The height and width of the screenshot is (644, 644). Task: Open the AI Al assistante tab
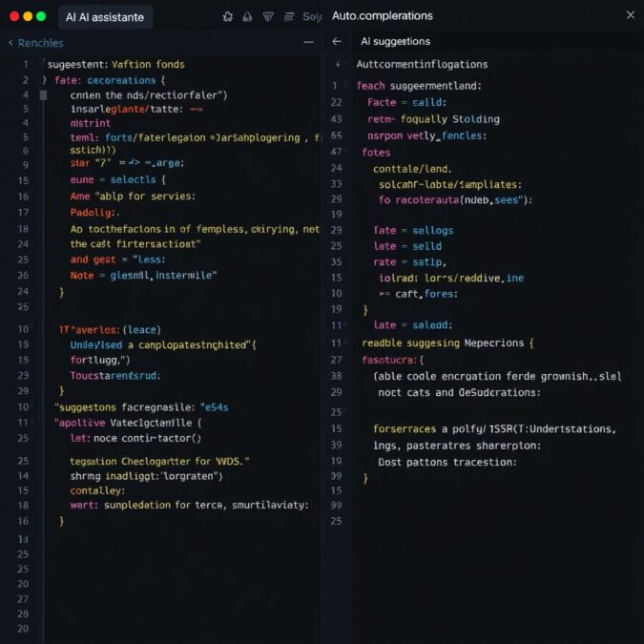coord(105,17)
